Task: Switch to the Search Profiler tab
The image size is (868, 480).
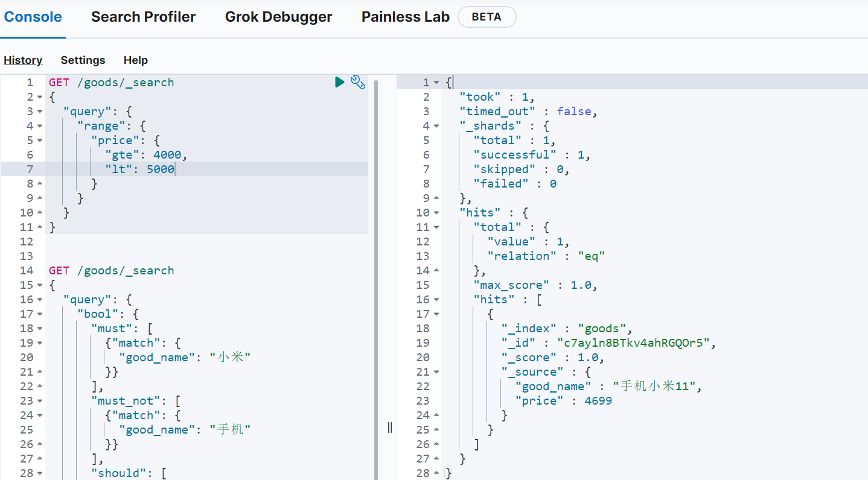Action: [x=143, y=17]
